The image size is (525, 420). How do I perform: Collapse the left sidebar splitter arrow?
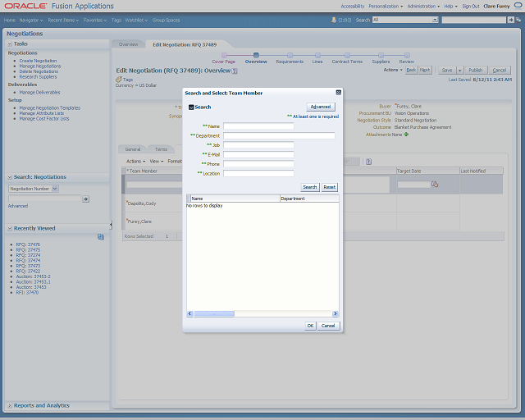(111, 225)
